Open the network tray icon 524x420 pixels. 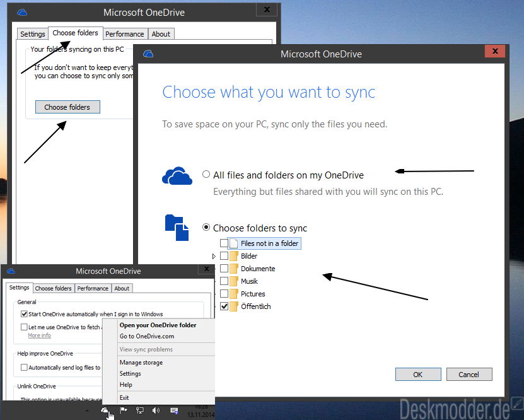click(x=140, y=411)
